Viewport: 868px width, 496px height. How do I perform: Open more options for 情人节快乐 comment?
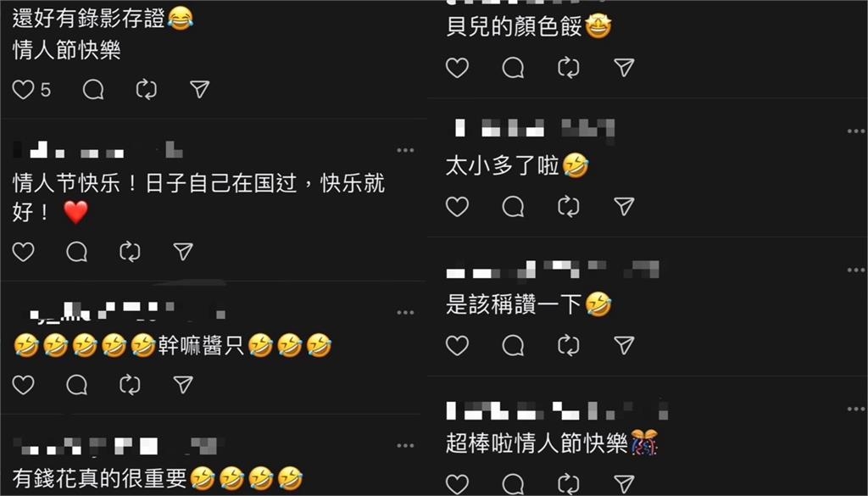405,150
